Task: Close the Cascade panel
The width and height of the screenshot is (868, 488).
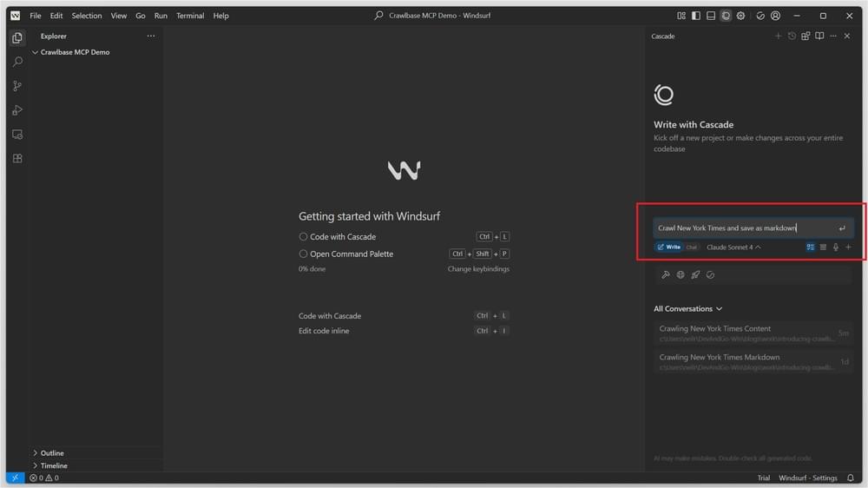Action: pos(847,36)
